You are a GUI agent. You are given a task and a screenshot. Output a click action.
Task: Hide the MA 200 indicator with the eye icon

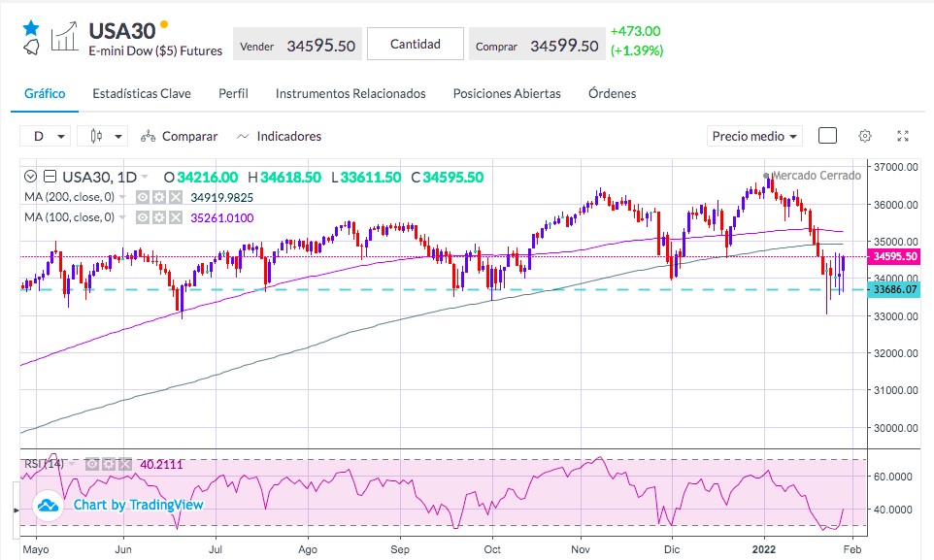coord(143,197)
